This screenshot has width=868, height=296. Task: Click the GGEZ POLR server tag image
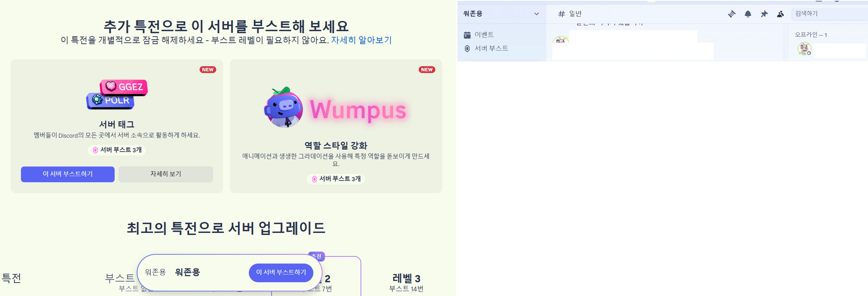tap(117, 94)
